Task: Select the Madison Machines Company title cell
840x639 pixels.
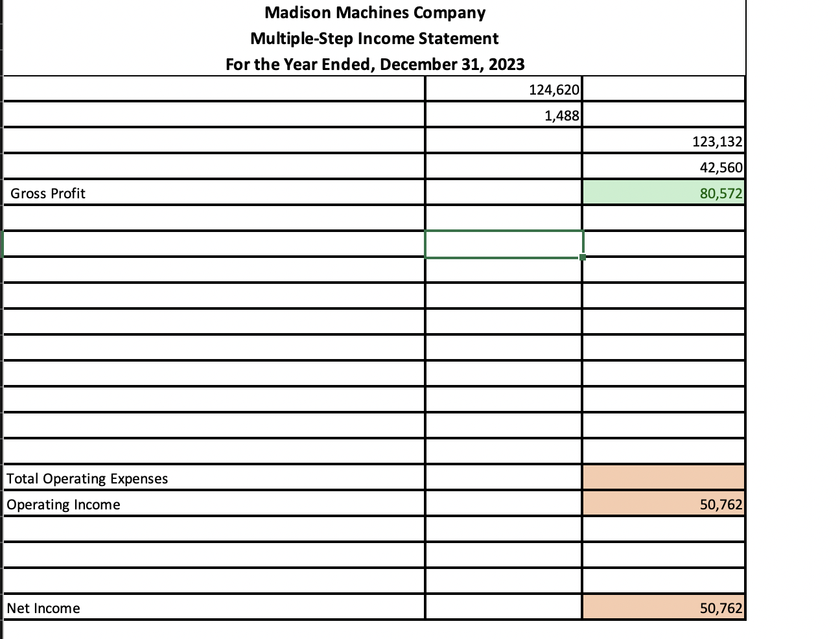Action: [x=375, y=12]
